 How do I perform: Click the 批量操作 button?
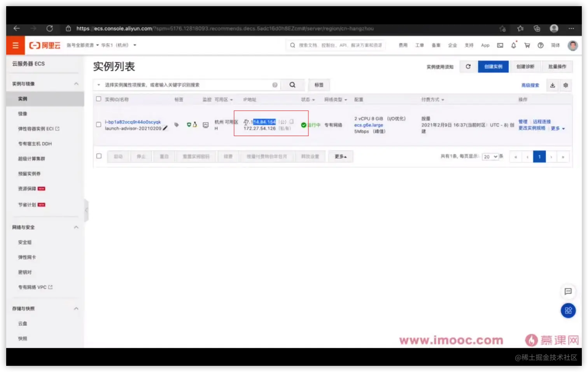click(557, 66)
